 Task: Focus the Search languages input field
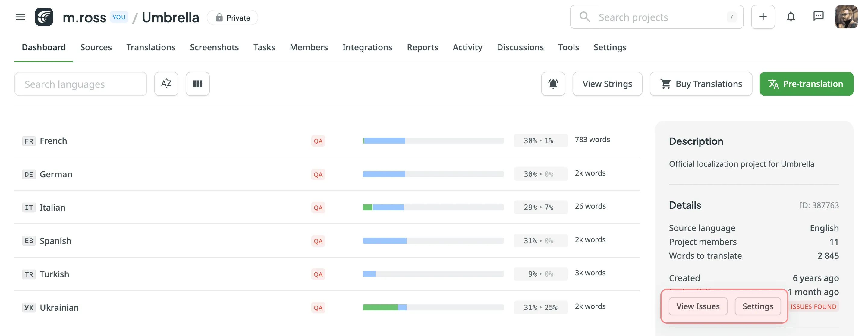point(80,84)
